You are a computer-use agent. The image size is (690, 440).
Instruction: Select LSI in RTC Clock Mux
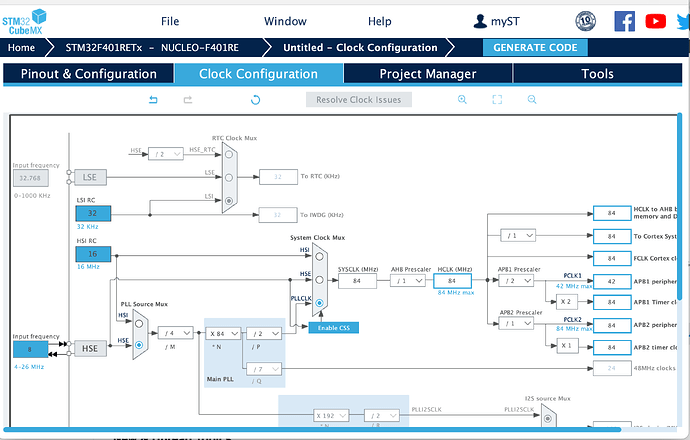tap(229, 201)
